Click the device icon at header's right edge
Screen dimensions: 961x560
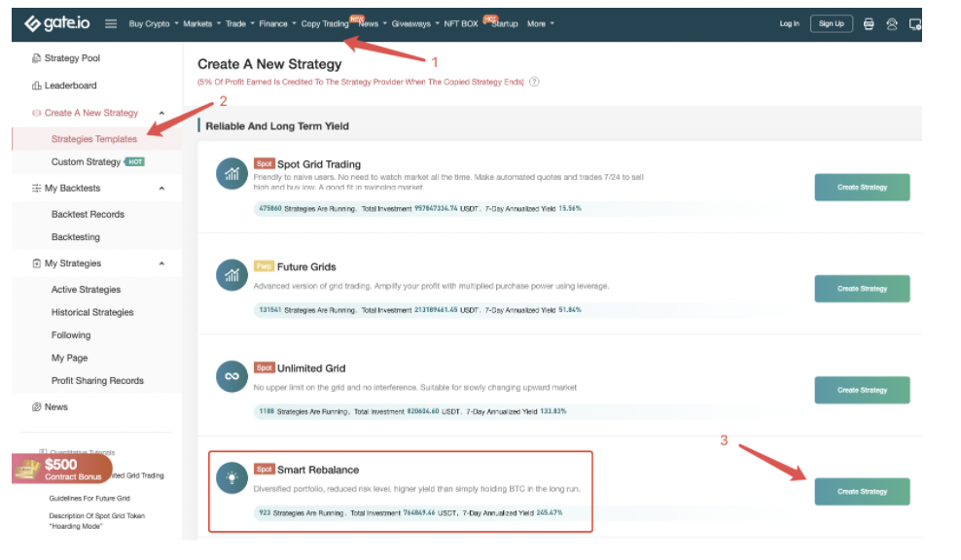coord(915,24)
